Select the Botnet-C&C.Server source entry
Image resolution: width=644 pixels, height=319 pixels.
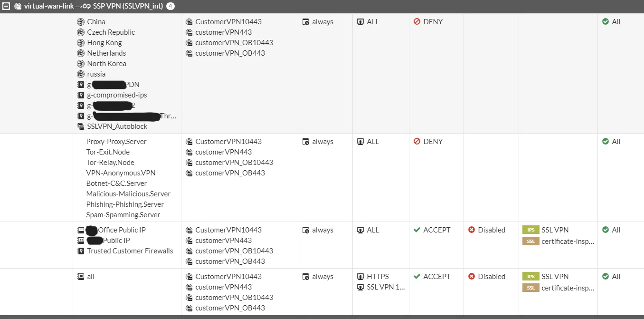(x=117, y=184)
